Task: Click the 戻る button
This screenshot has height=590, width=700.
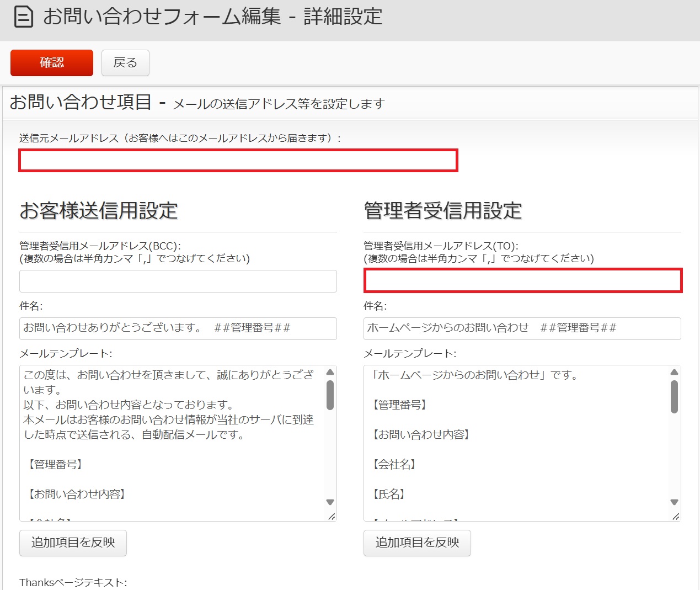Action: 125,63
